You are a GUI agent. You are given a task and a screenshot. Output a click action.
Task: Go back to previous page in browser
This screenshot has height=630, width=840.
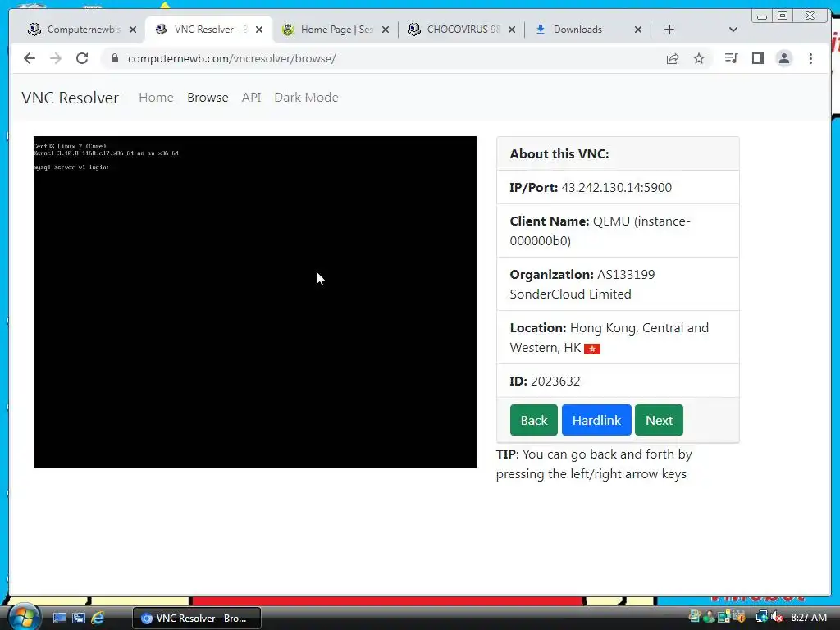click(30, 58)
